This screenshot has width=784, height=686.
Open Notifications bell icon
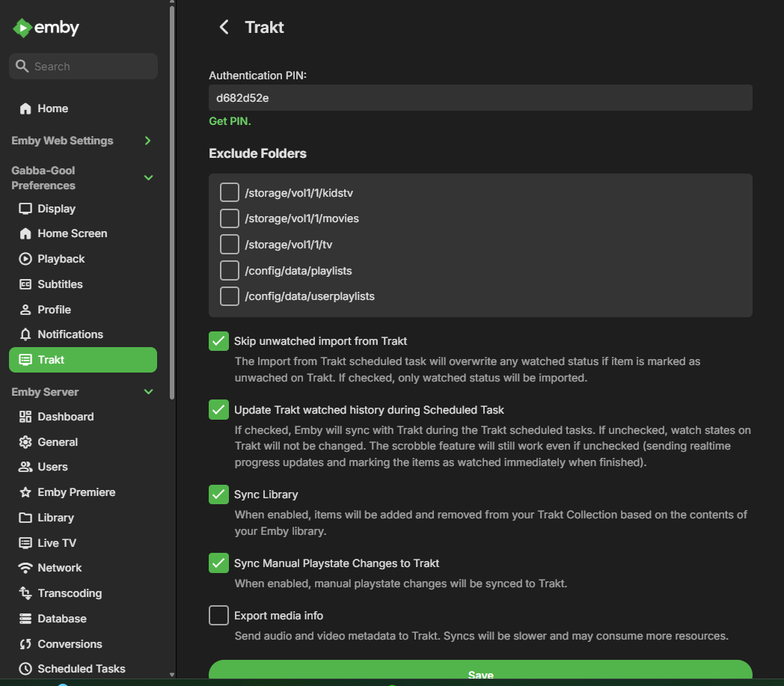[x=25, y=334]
